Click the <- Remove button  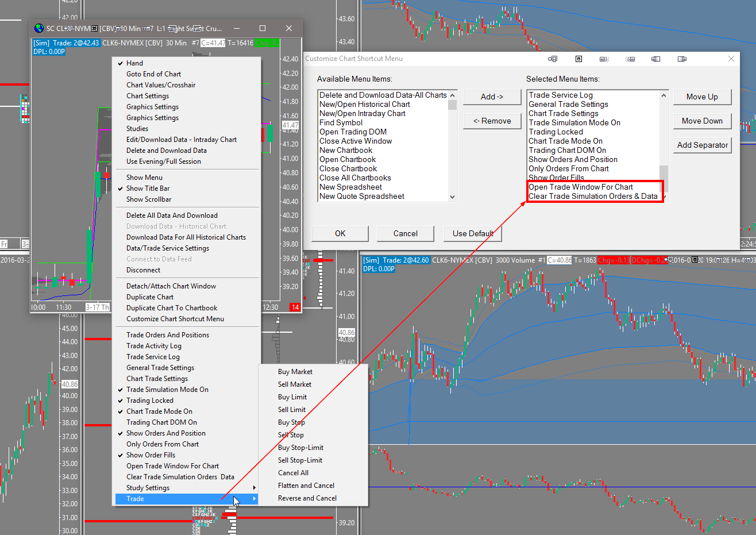coord(492,121)
